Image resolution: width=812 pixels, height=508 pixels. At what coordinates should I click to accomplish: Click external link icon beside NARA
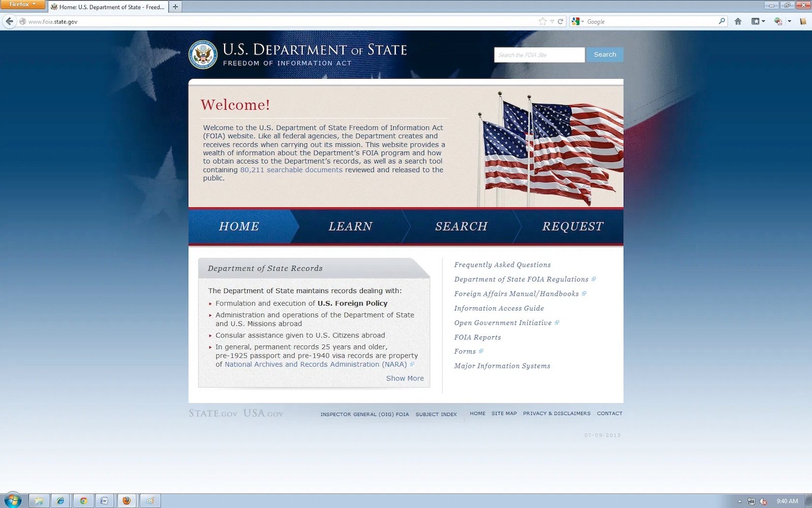412,364
